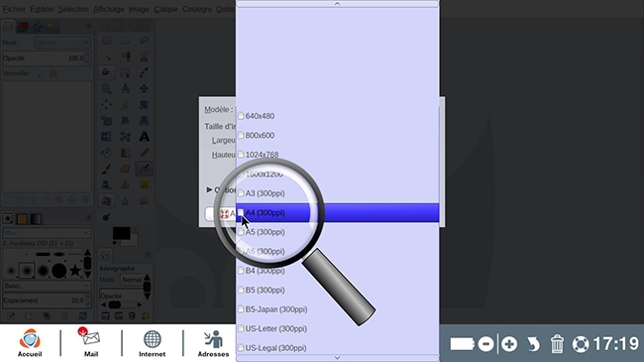Open the Accueil home icon in taskbar

[30, 343]
